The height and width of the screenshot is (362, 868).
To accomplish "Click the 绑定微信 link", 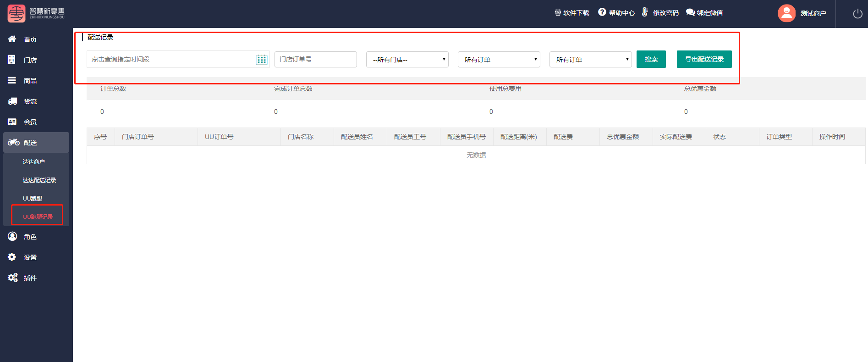I will [710, 13].
